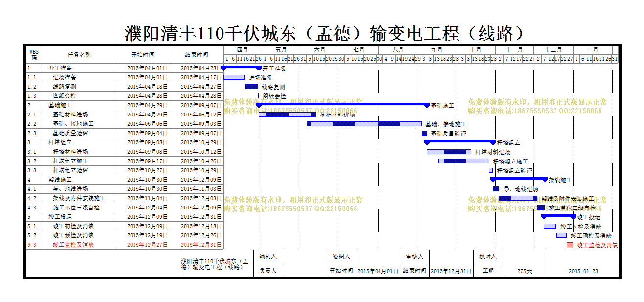This screenshot has width=644, height=302.
Task: Select task name cell 竣工投运 in table
Action: (79, 217)
